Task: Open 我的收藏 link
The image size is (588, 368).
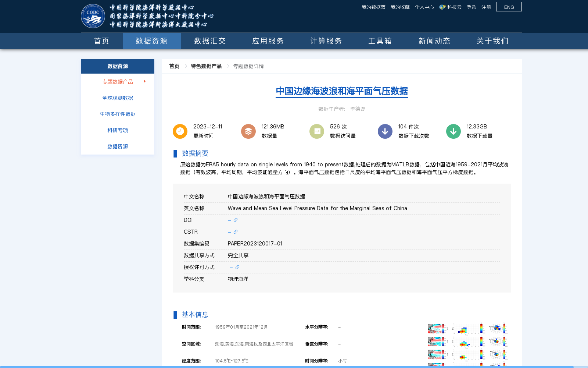Action: pos(400,7)
